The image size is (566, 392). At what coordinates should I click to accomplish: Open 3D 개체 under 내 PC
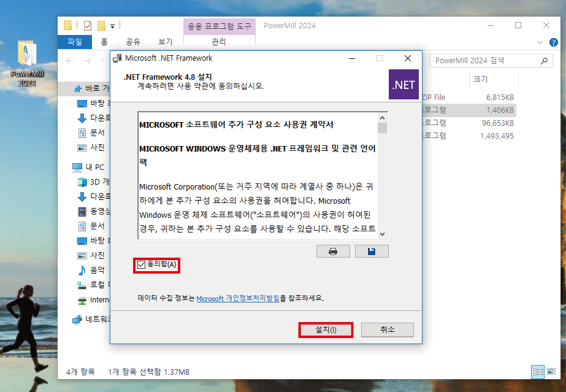click(x=94, y=182)
